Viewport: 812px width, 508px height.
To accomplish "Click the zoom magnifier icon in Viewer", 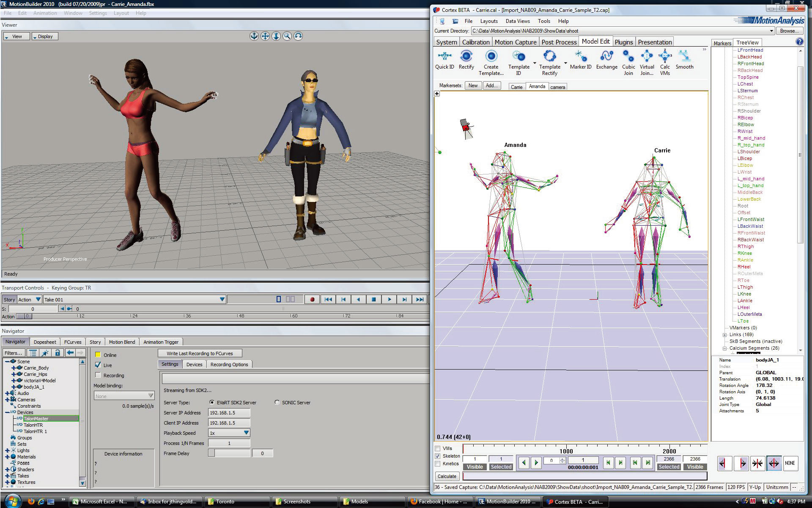I will (287, 36).
